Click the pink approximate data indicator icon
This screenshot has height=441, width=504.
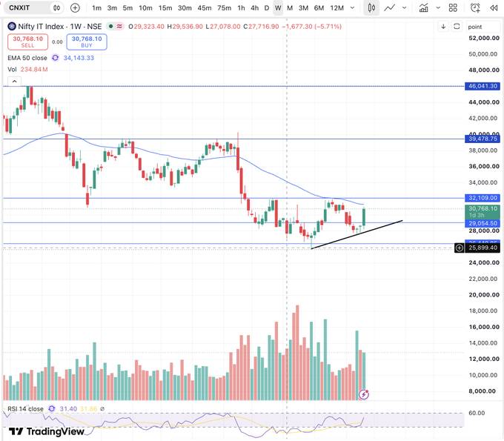pyautogui.click(x=119, y=27)
